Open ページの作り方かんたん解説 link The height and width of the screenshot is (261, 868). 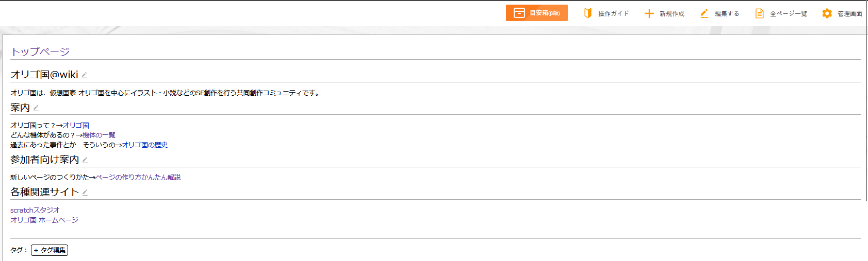pyautogui.click(x=138, y=177)
